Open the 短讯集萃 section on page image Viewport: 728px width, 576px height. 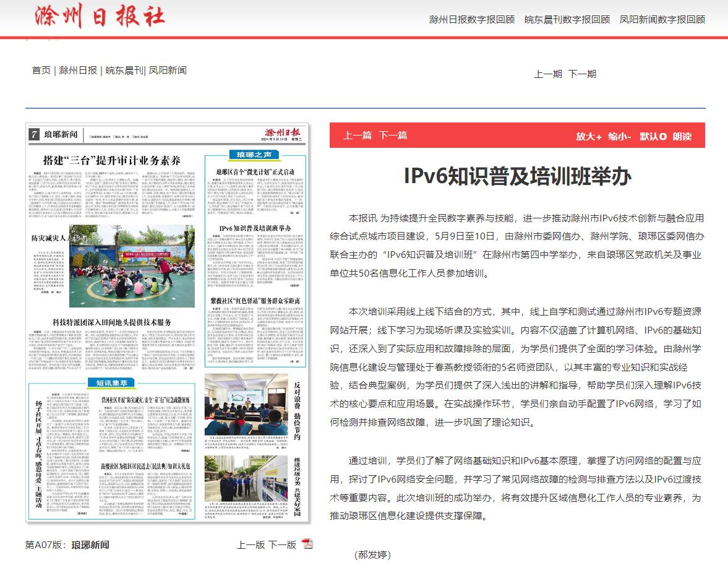(x=111, y=383)
